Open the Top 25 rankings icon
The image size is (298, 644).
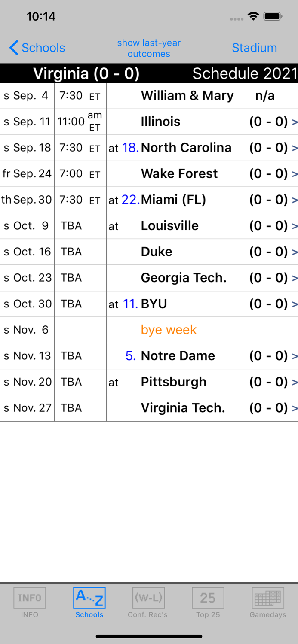tap(208, 598)
